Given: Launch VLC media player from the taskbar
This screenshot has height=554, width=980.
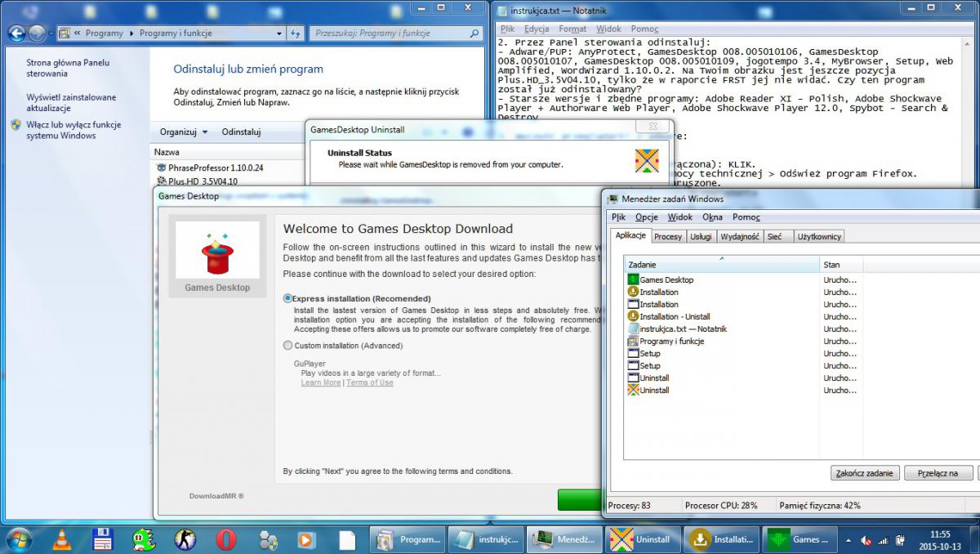Looking at the screenshot, I should [x=61, y=539].
